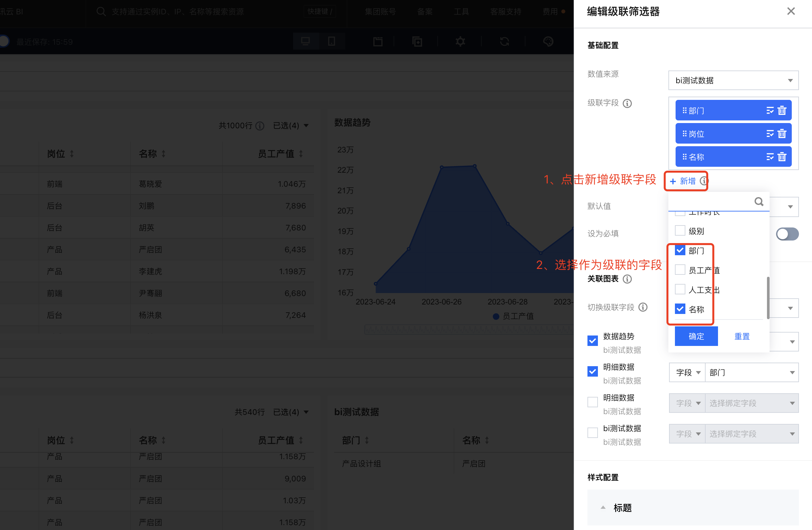
Task: Open the 数值来源 bi测试数据 dropdown
Action: tap(733, 81)
